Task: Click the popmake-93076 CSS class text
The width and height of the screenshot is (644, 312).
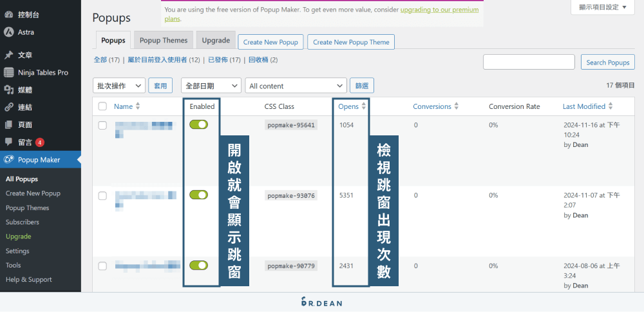Action: [291, 196]
